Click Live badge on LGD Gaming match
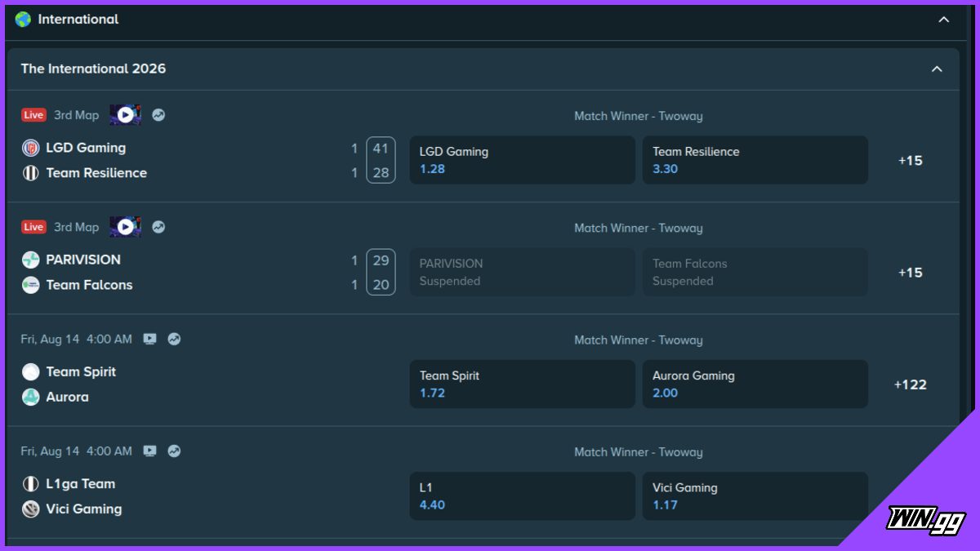This screenshot has height=551, width=980. tap(33, 115)
